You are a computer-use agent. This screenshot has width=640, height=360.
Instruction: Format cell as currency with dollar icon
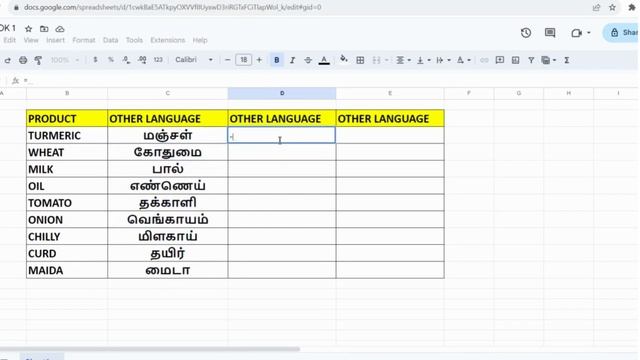[95, 60]
